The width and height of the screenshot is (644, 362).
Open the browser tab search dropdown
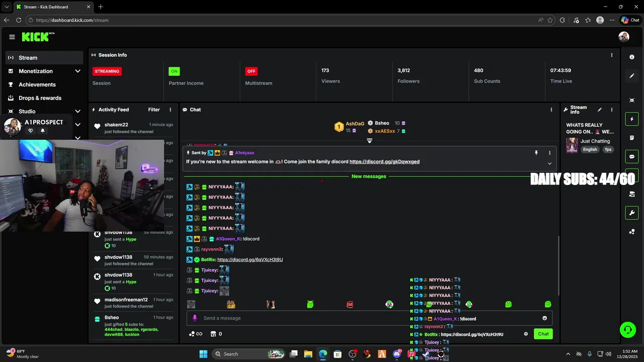pyautogui.click(x=7, y=7)
